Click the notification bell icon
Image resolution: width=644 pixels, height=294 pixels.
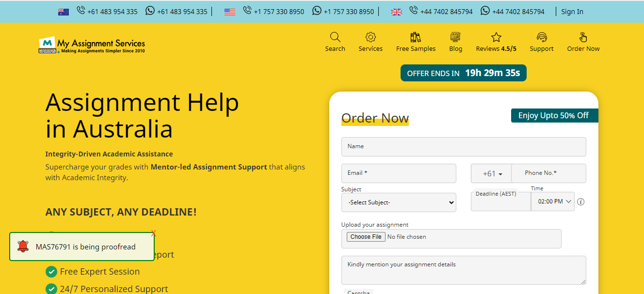[23, 247]
